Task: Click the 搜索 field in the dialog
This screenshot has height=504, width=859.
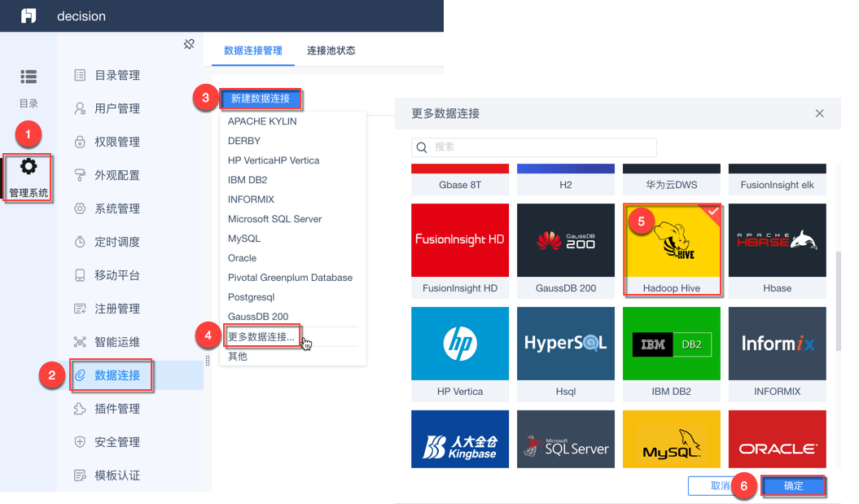Action: [534, 147]
